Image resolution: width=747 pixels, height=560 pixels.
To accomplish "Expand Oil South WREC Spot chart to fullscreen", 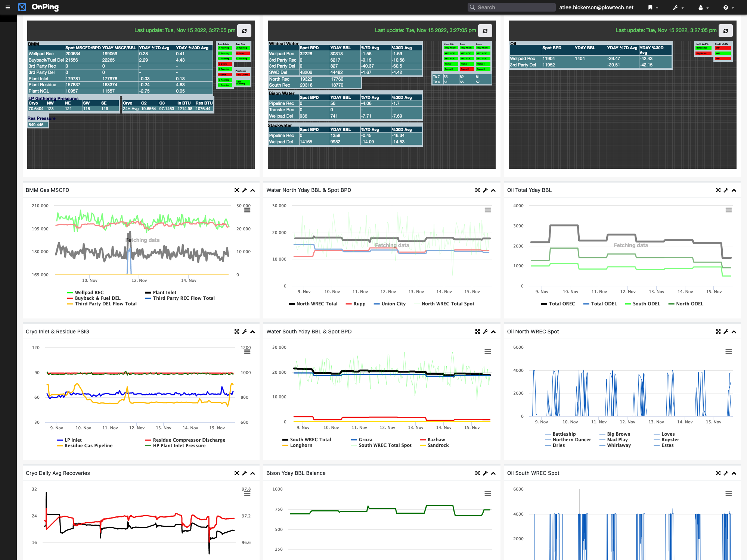I will 718,473.
